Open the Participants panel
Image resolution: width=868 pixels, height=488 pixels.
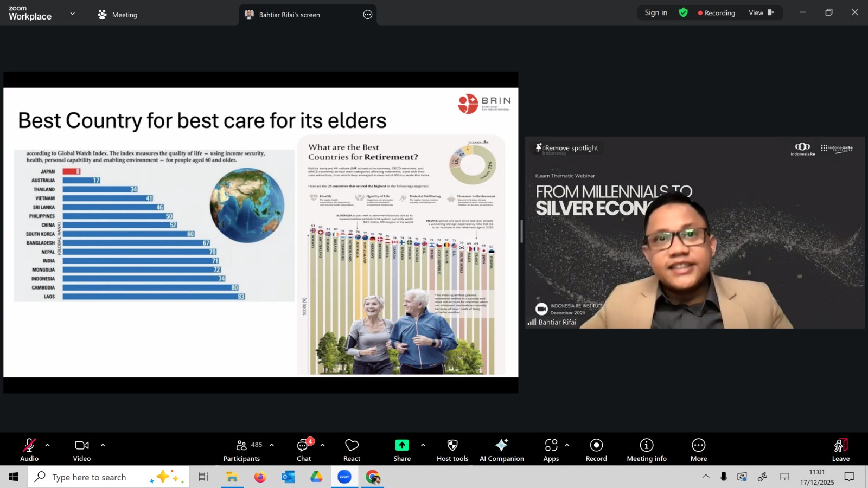tap(242, 450)
